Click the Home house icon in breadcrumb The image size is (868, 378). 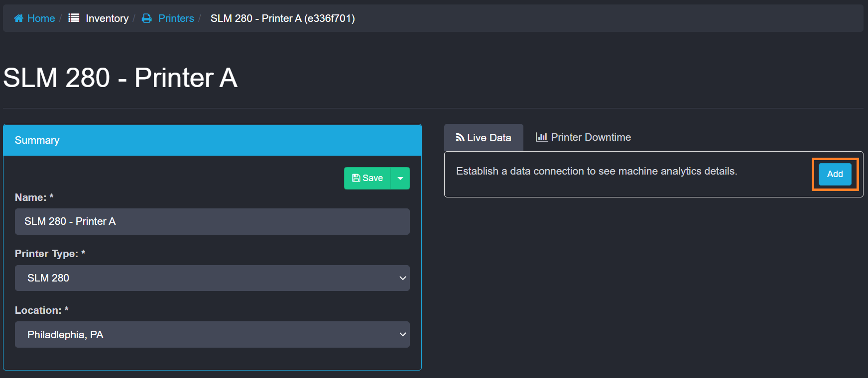pyautogui.click(x=18, y=18)
